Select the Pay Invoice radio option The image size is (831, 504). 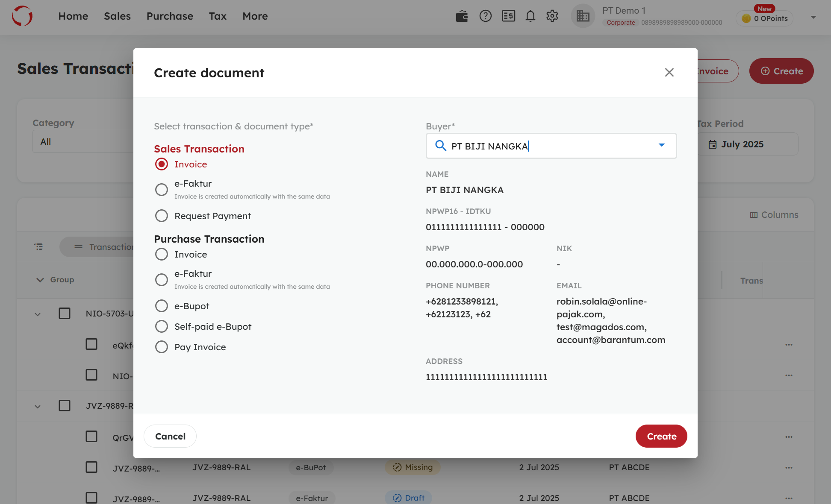162,347
